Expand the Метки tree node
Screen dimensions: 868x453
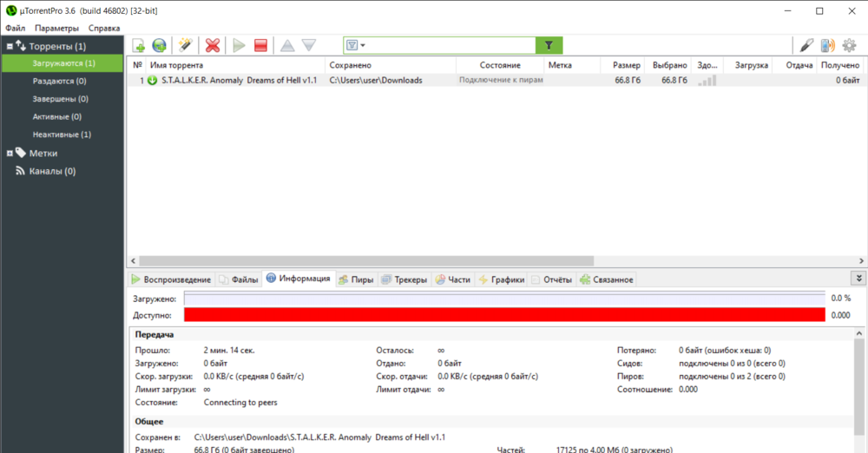pyautogui.click(x=10, y=154)
